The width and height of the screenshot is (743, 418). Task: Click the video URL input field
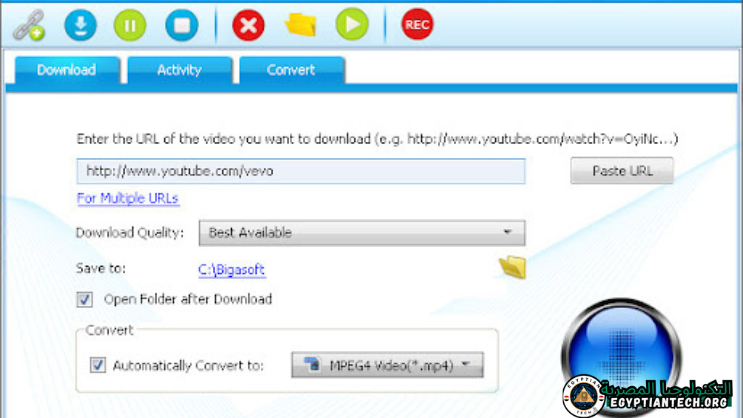click(x=300, y=171)
